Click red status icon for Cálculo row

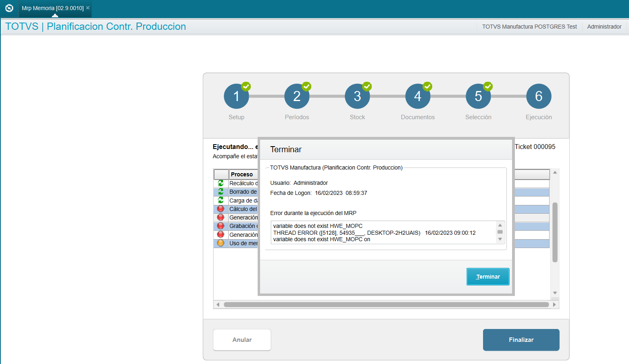(221, 209)
